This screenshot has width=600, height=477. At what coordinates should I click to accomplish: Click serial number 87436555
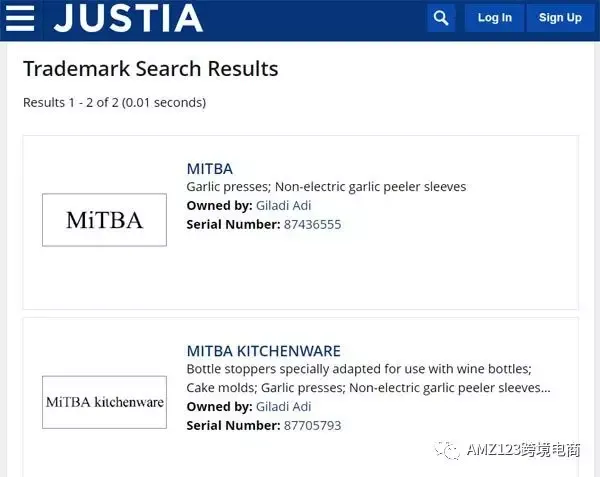[312, 225]
